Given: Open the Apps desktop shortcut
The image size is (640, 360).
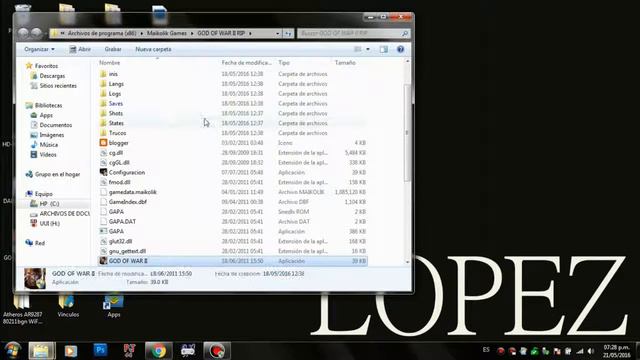Looking at the screenshot, I should coord(113,305).
